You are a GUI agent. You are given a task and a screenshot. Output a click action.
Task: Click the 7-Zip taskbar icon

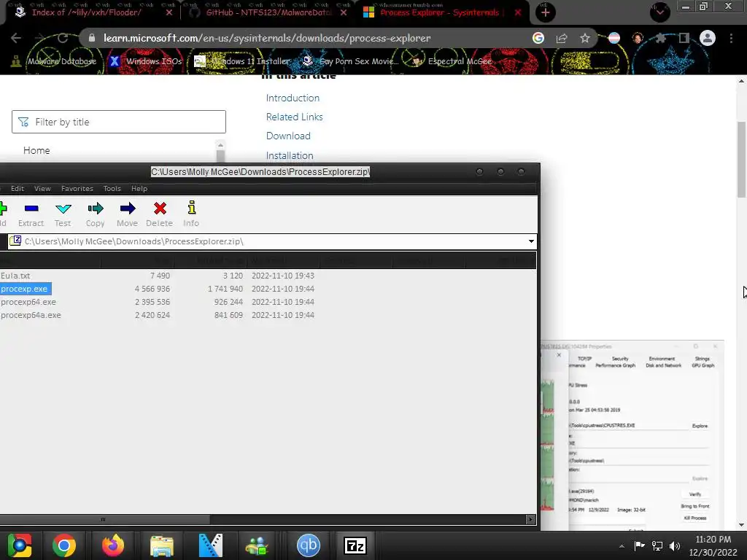click(x=355, y=545)
